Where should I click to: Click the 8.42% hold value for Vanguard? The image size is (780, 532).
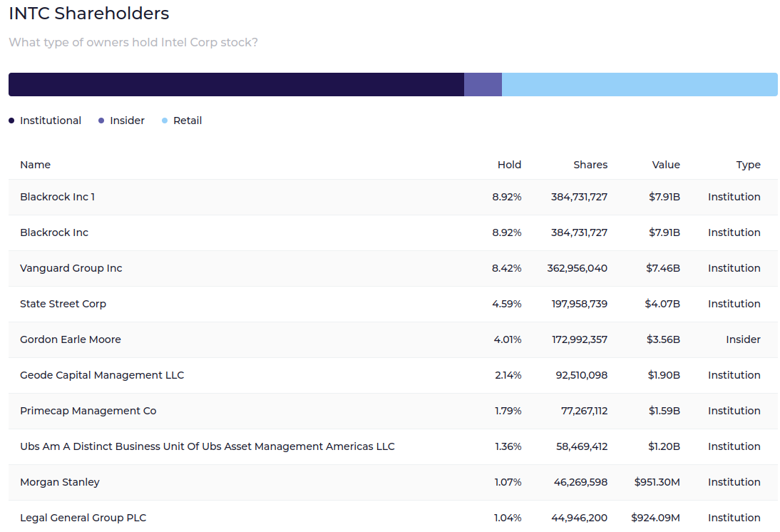tap(507, 268)
